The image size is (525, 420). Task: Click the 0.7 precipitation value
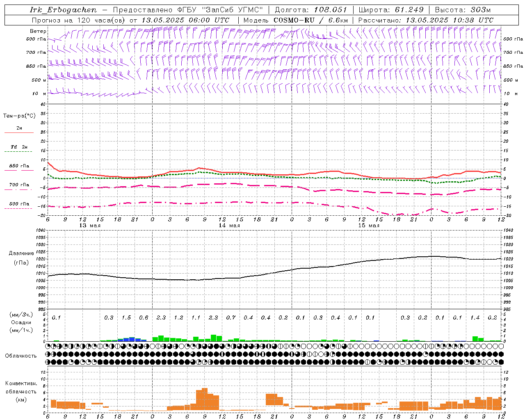[x=231, y=318]
